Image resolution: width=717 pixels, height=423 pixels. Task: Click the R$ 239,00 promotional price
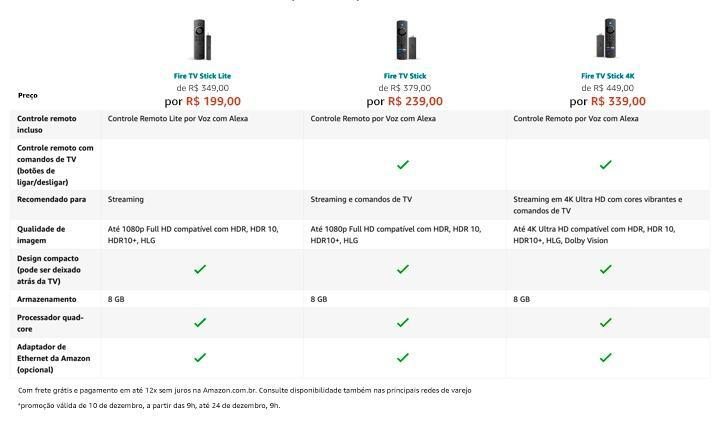click(415, 101)
